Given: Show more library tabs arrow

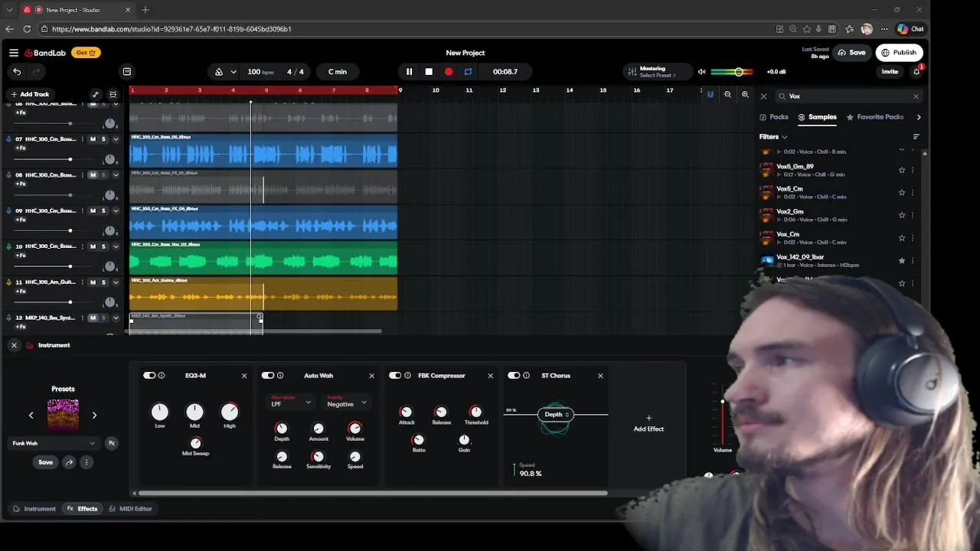Looking at the screenshot, I should pyautogui.click(x=919, y=117).
